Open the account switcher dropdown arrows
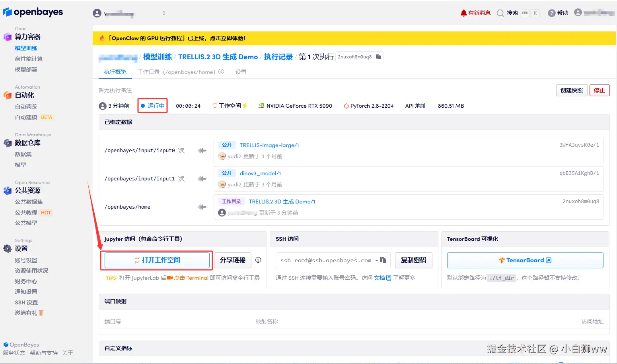The image size is (617, 364). [x=163, y=13]
